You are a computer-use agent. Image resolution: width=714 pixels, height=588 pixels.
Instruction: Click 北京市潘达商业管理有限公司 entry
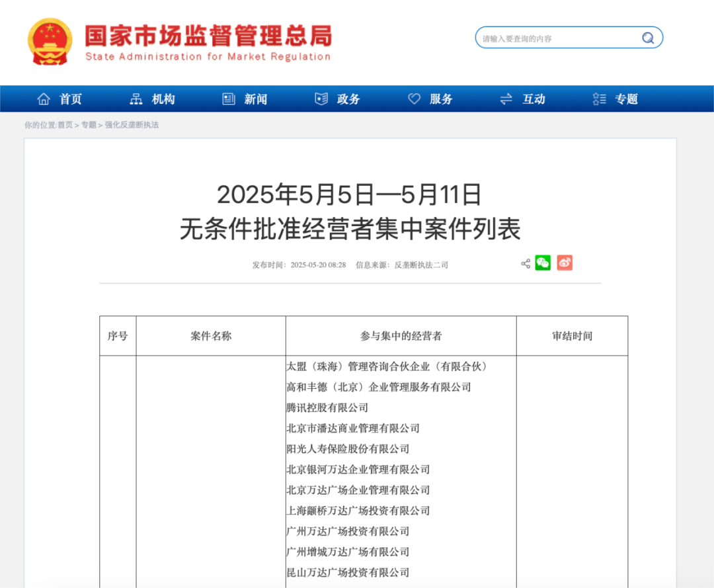pos(353,428)
